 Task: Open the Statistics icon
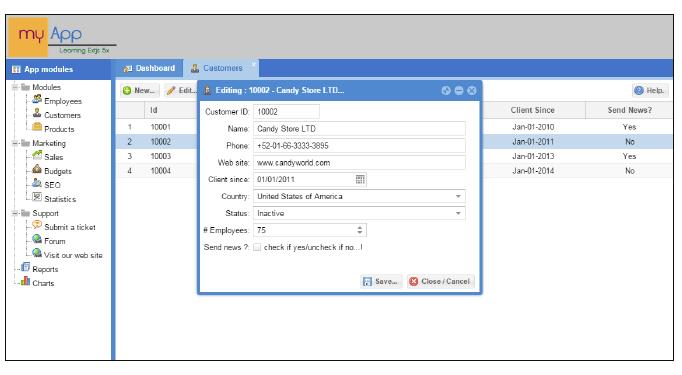click(x=37, y=198)
